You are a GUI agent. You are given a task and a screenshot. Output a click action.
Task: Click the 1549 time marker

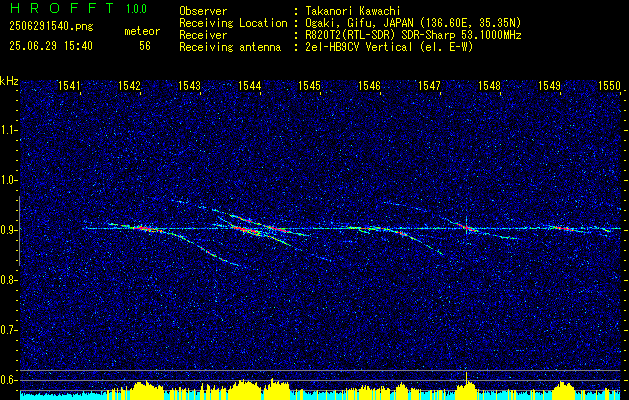550,85
